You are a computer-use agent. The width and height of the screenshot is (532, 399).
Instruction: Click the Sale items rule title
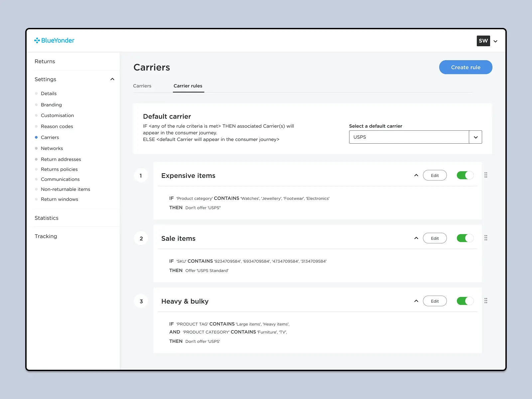coord(178,238)
